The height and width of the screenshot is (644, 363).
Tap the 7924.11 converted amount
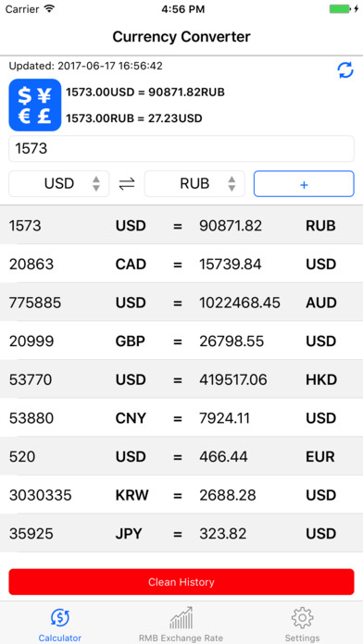pyautogui.click(x=225, y=418)
